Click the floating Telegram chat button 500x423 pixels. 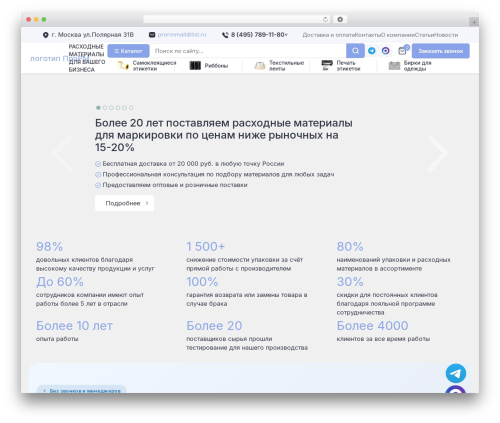pyautogui.click(x=456, y=373)
